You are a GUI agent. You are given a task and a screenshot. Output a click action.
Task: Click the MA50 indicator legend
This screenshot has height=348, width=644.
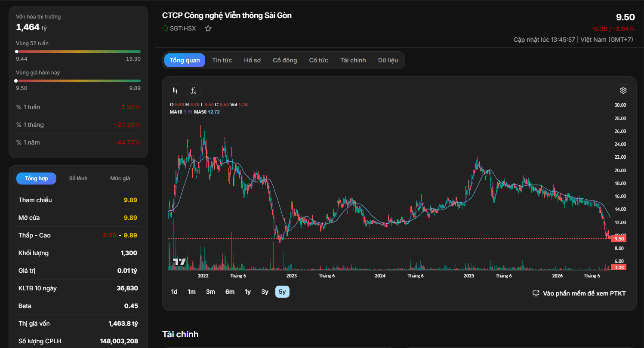(207, 112)
